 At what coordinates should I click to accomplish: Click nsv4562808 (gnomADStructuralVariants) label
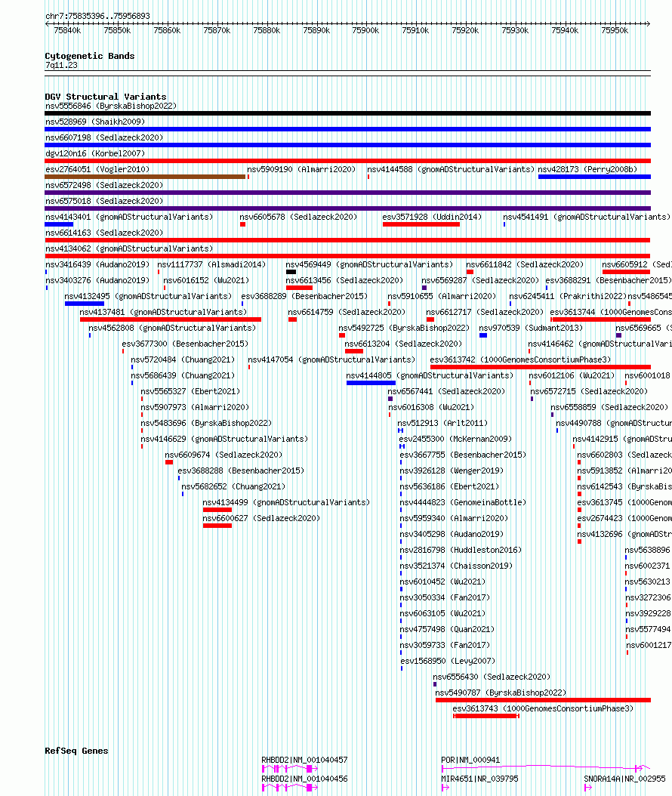(172, 328)
